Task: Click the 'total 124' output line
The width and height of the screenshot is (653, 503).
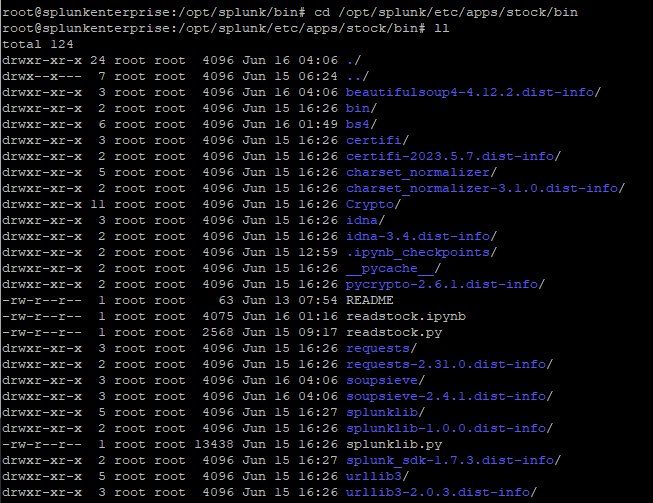Action: click(37, 44)
